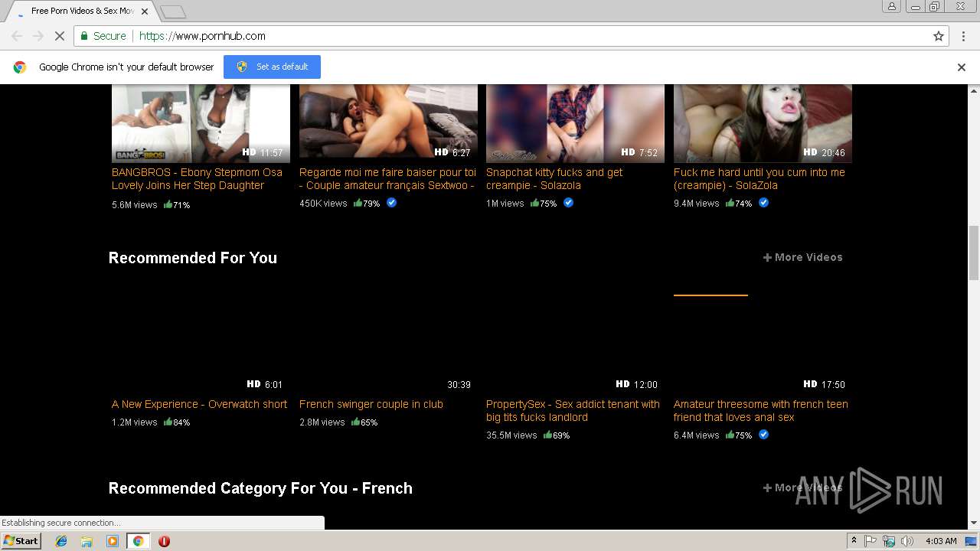The image size is (980, 551).
Task: Open Windows Explorer folder in the taskbar
Action: 87,541
